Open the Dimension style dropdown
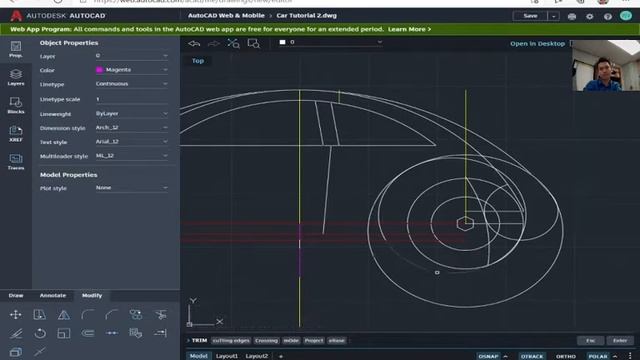This screenshot has width=640, height=360. tap(131, 127)
